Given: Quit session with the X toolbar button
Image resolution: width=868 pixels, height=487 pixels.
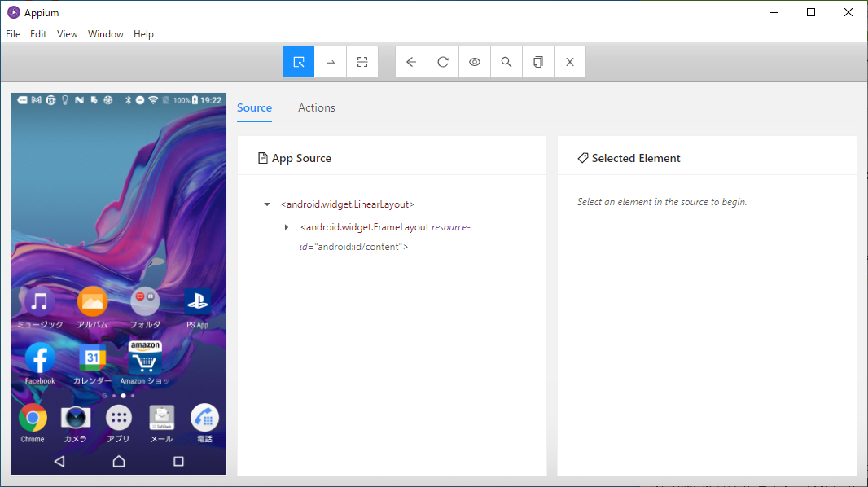Looking at the screenshot, I should coord(570,62).
